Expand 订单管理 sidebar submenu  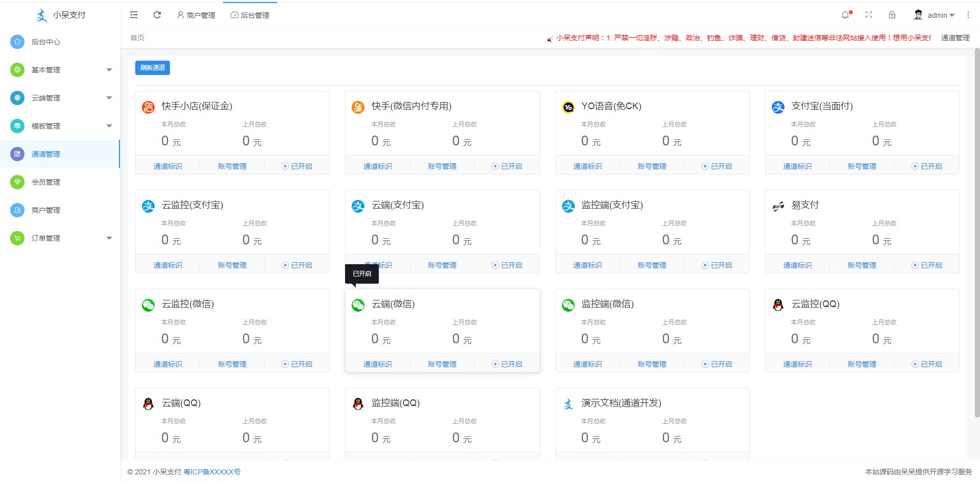click(60, 238)
